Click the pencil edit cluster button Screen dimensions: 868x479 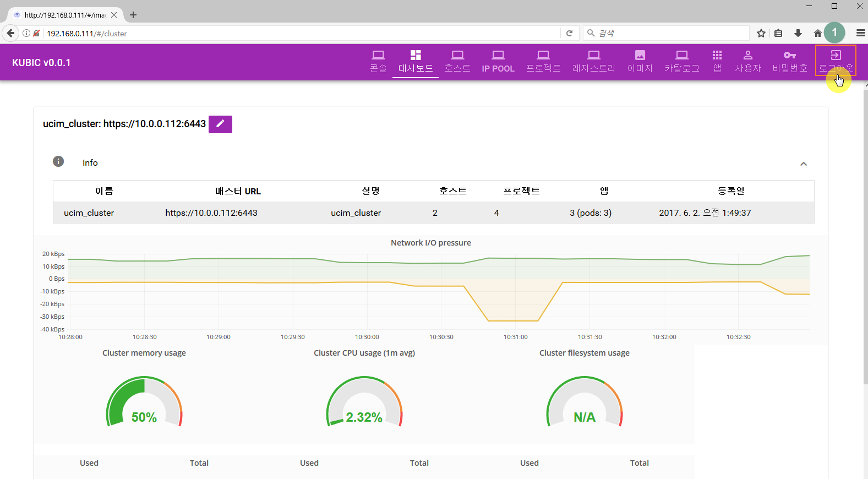click(220, 124)
